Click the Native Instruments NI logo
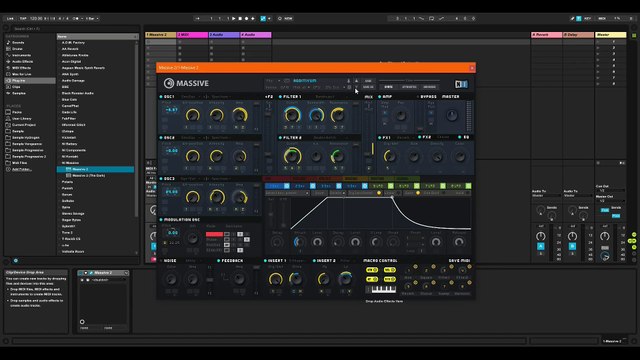 tap(461, 84)
